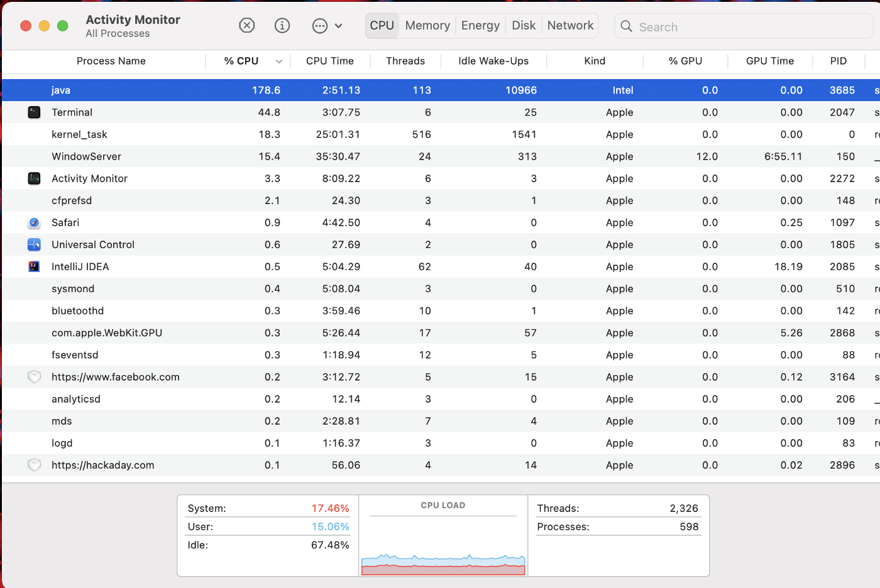
Task: Sort by CPU Time column
Action: click(330, 61)
